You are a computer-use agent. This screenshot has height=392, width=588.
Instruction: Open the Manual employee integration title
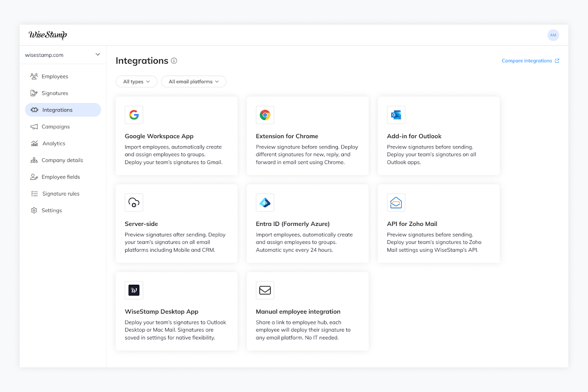298,312
